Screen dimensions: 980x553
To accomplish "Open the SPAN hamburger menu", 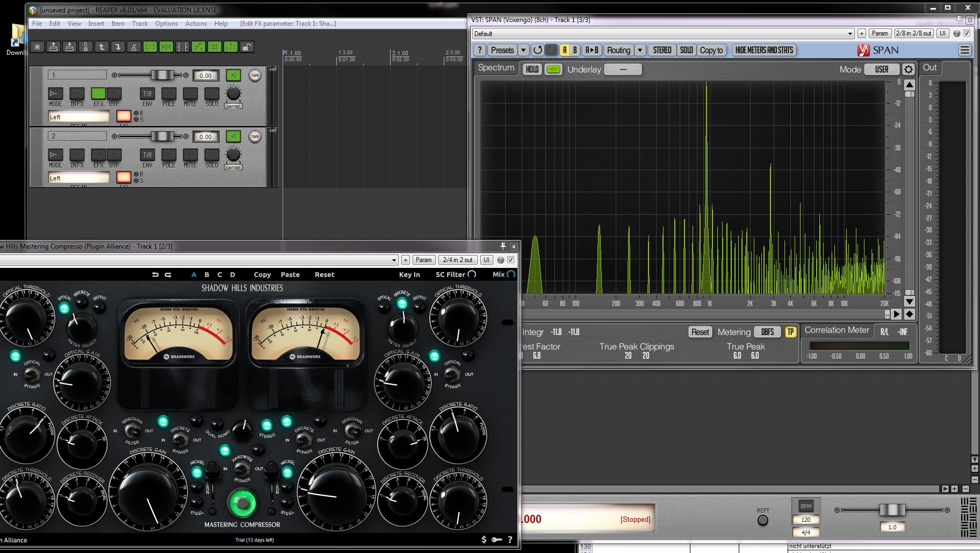I will (x=964, y=50).
